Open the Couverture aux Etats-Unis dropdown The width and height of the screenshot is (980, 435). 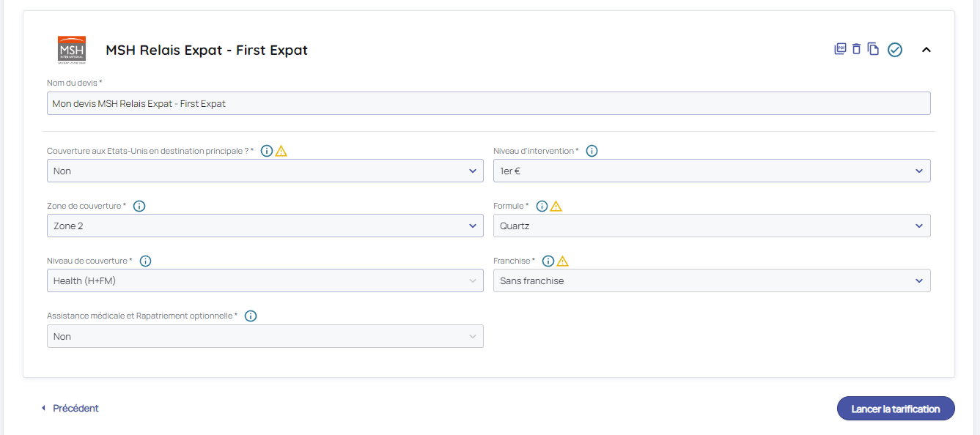point(265,171)
